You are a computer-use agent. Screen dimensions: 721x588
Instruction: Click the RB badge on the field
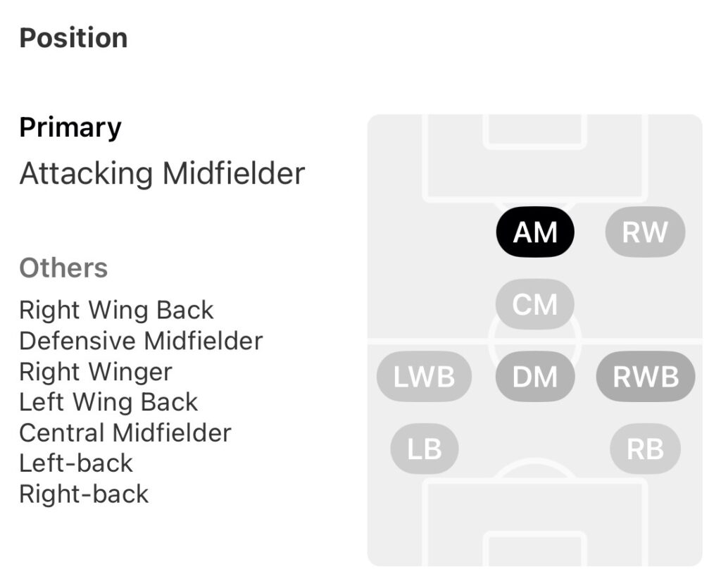(645, 449)
